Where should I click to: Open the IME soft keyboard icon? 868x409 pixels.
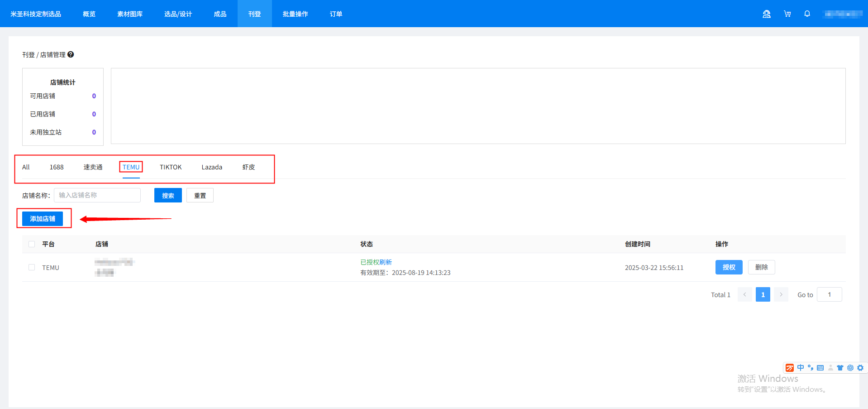pyautogui.click(x=820, y=368)
